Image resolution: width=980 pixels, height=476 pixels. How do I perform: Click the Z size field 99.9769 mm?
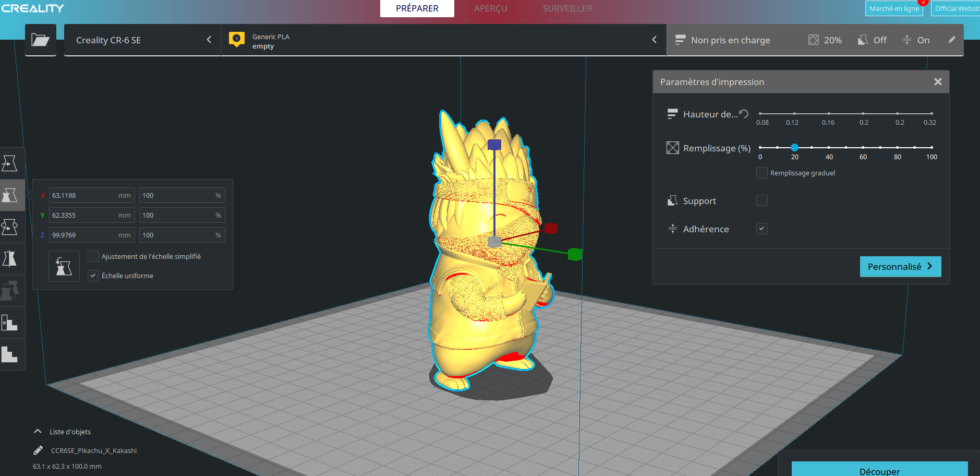(92, 235)
